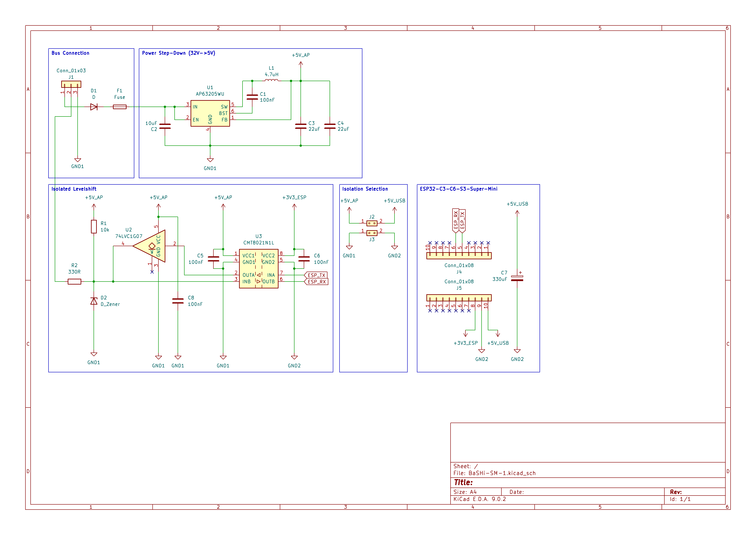This screenshot has width=756, height=535.
Task: Click the GND2 label in Isolation Selection
Action: pyautogui.click(x=394, y=256)
